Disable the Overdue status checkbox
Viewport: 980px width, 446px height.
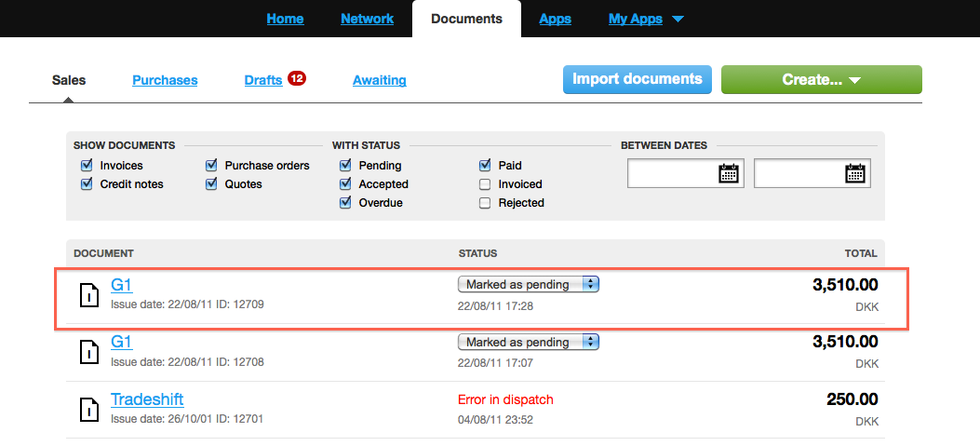click(345, 203)
